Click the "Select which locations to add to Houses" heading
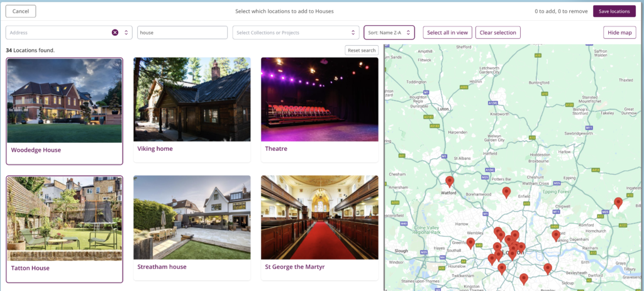644x291 pixels. point(284,11)
